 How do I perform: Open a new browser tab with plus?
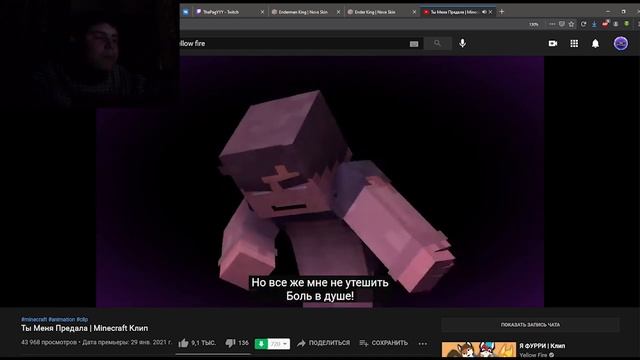point(502,12)
